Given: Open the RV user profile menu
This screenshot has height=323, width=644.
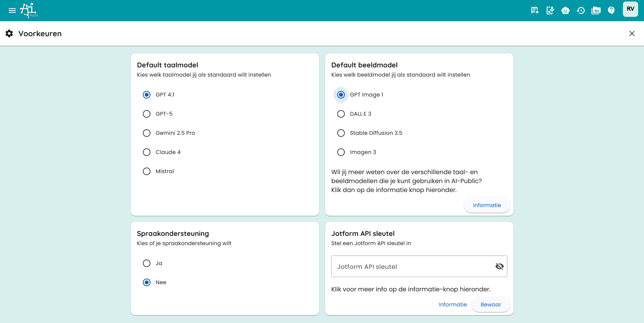Looking at the screenshot, I should coord(630,9).
